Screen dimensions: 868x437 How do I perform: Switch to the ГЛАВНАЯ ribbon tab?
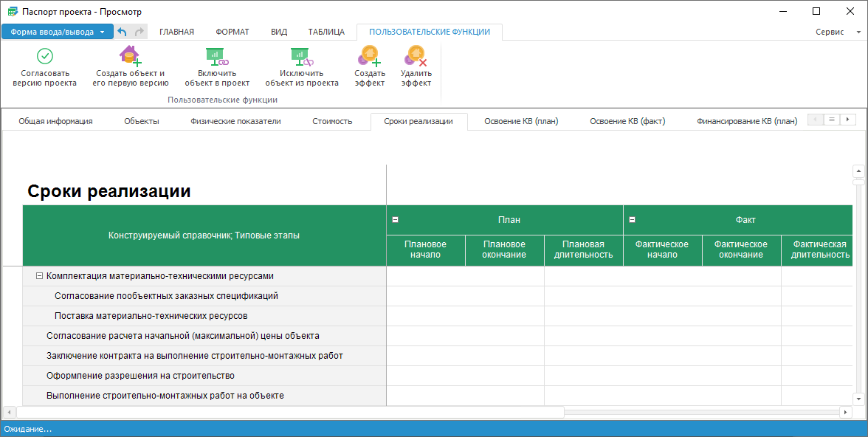(x=176, y=32)
